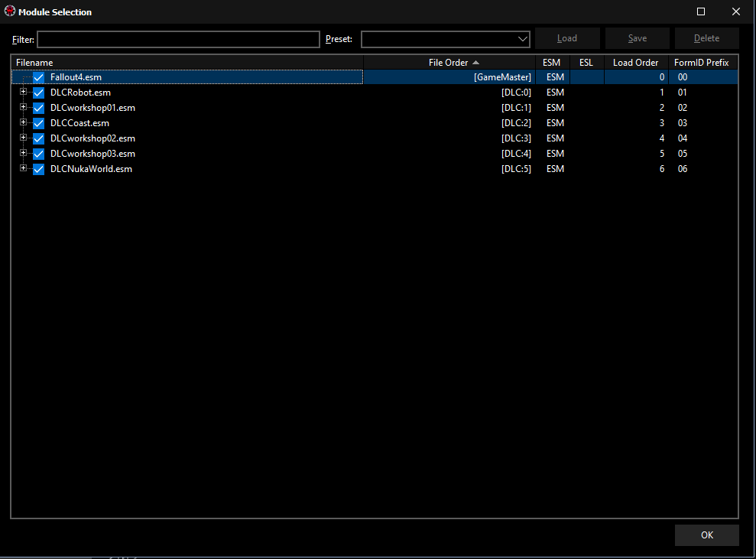Select the DLCRobot.esm filename
The width and height of the screenshot is (756, 559).
(80, 93)
